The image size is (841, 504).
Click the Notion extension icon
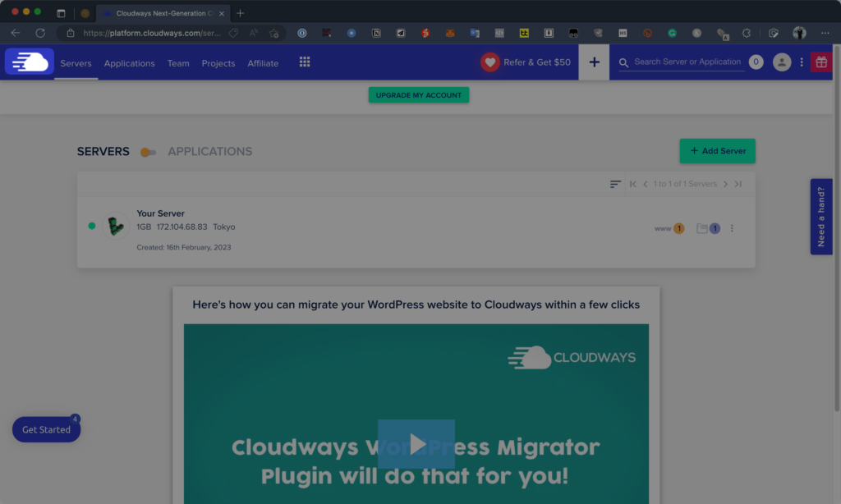click(376, 33)
